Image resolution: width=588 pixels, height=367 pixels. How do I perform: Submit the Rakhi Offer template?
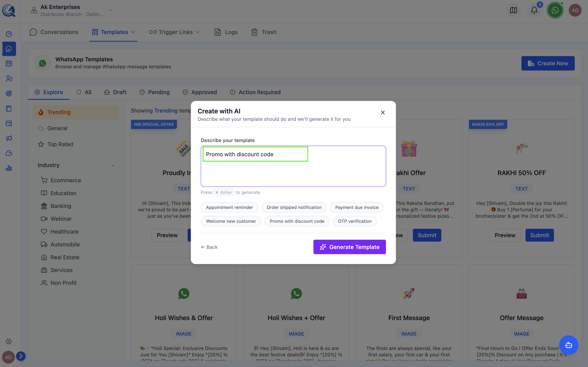427,235
